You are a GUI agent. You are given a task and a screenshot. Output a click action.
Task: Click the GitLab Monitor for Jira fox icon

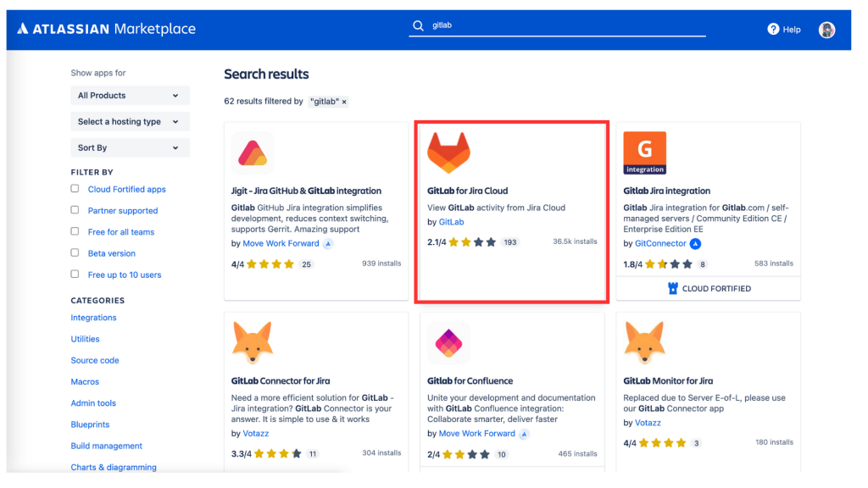644,343
